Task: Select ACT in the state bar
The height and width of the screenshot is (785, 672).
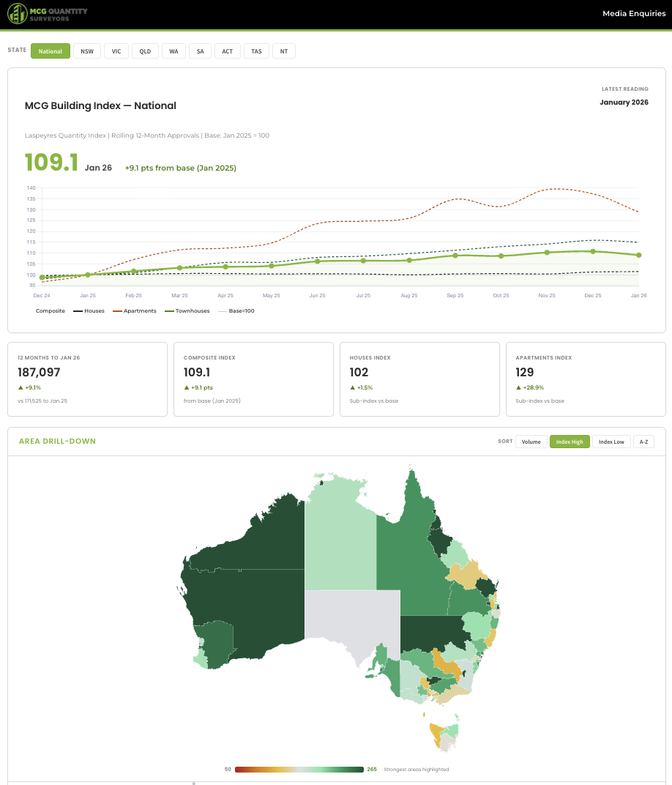Action: point(227,51)
